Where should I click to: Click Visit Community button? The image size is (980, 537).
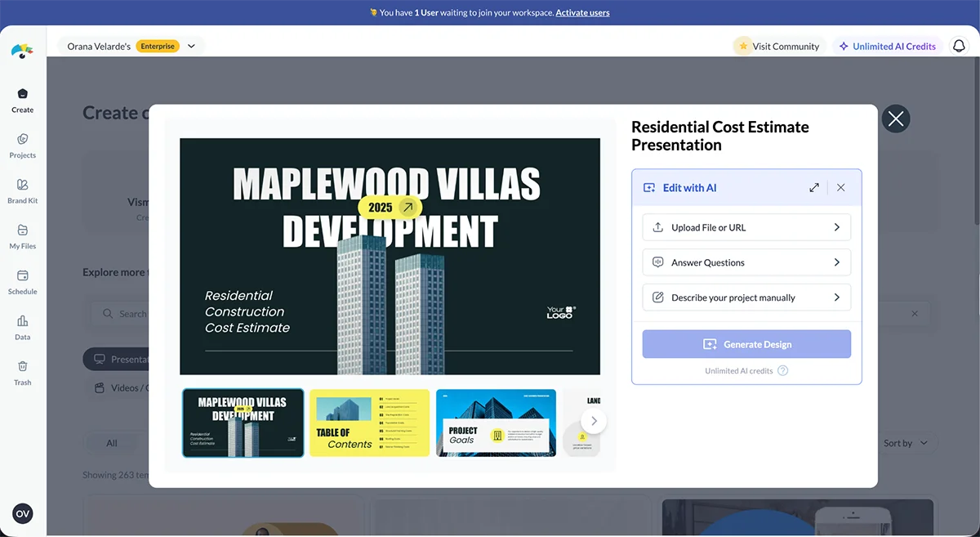pos(777,47)
